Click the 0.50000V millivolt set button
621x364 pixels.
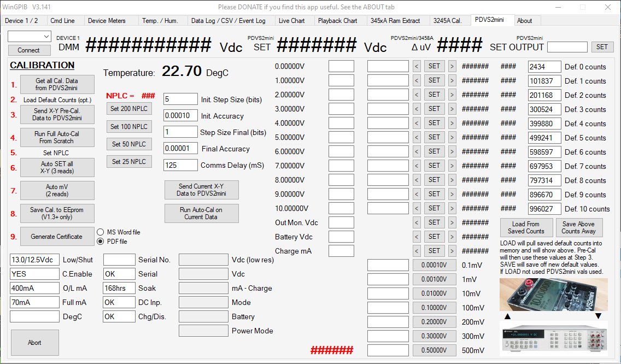pos(434,350)
